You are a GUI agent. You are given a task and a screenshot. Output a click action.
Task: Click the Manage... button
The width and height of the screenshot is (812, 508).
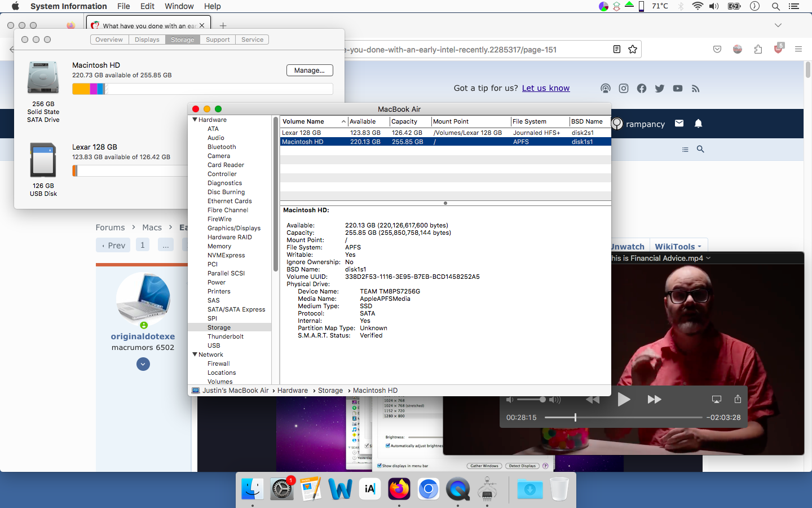pyautogui.click(x=310, y=71)
